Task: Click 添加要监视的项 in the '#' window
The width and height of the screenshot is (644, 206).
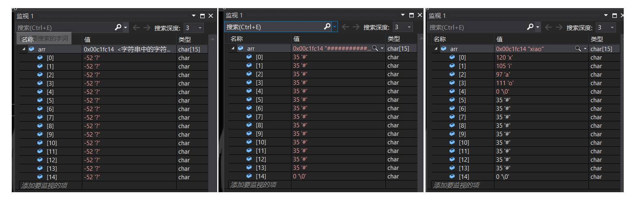Action: click(253, 185)
